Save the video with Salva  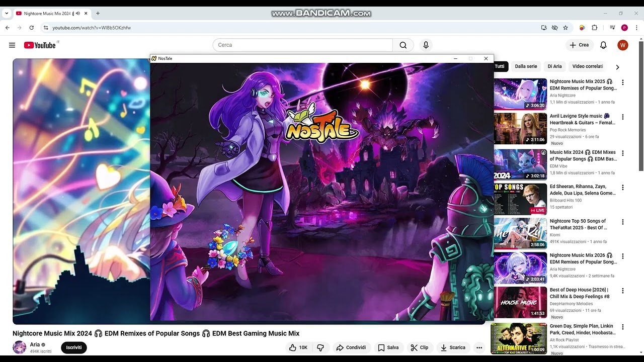pos(388,347)
